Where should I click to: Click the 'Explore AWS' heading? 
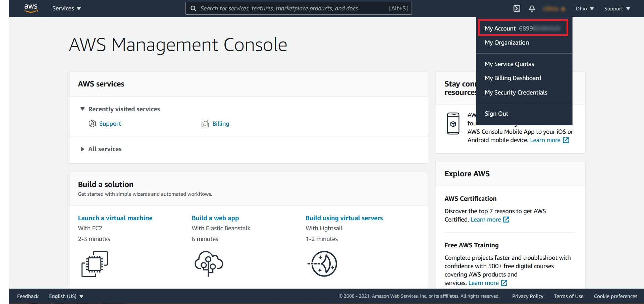pyautogui.click(x=467, y=174)
